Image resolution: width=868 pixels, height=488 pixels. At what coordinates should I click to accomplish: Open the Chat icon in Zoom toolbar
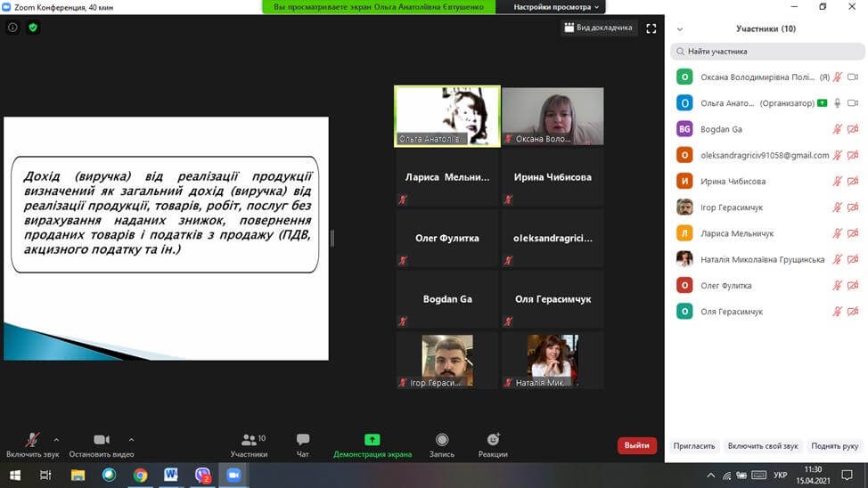[x=302, y=440]
